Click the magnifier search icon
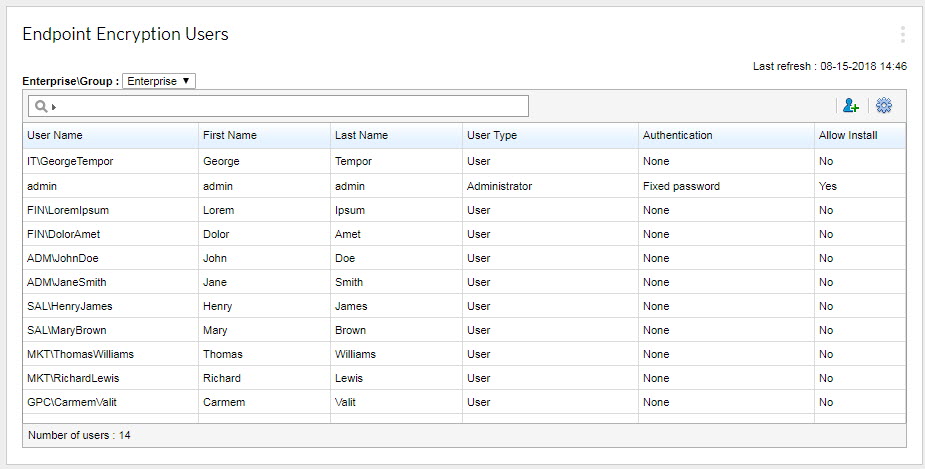 41,106
